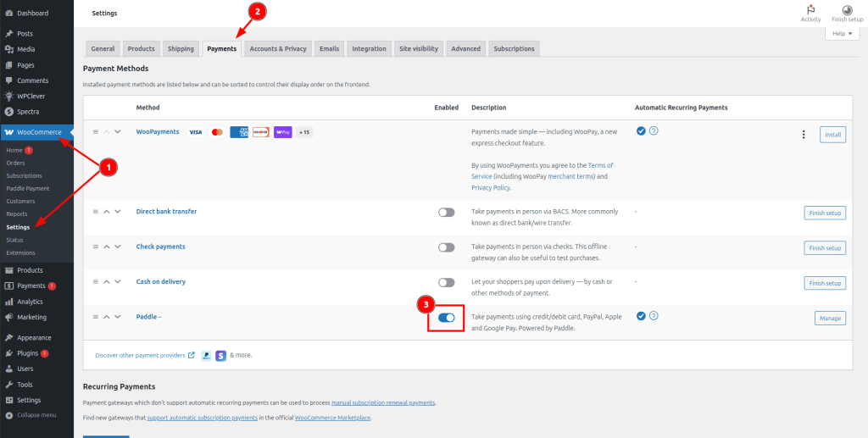Viewport: 868px width, 438px height.
Task: Click the +15 more payment methods badge
Action: (304, 132)
